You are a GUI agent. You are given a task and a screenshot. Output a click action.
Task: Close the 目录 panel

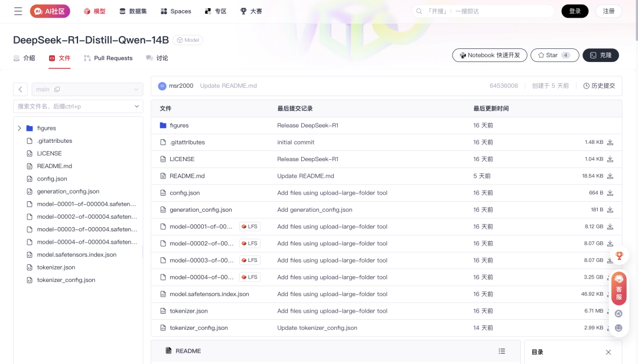pos(608,352)
